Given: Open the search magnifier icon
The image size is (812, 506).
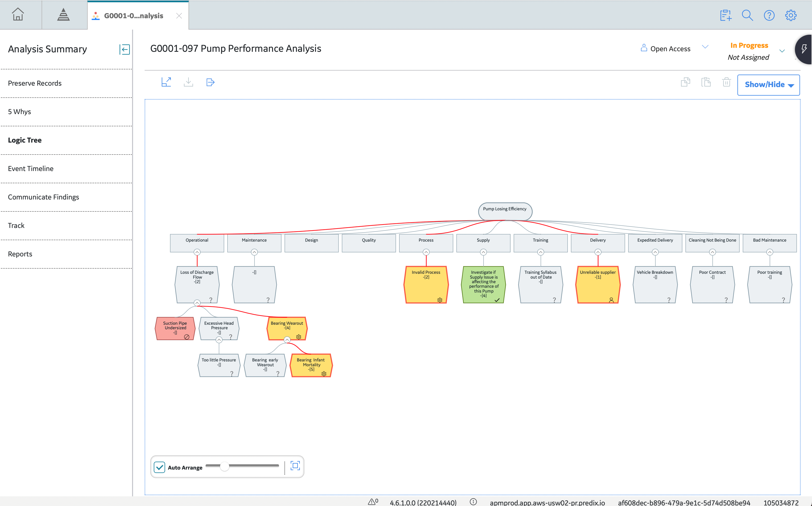Looking at the screenshot, I should (747, 15).
